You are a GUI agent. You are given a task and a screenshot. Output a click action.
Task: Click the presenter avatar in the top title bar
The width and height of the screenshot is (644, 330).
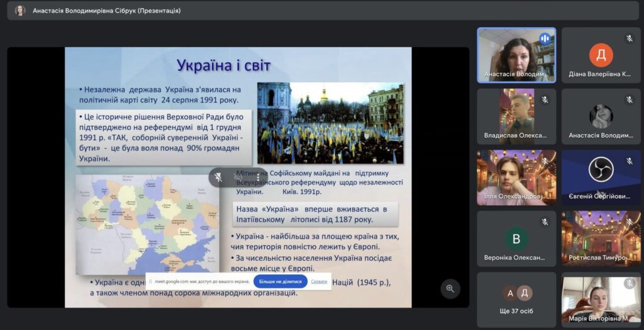pos(20,11)
